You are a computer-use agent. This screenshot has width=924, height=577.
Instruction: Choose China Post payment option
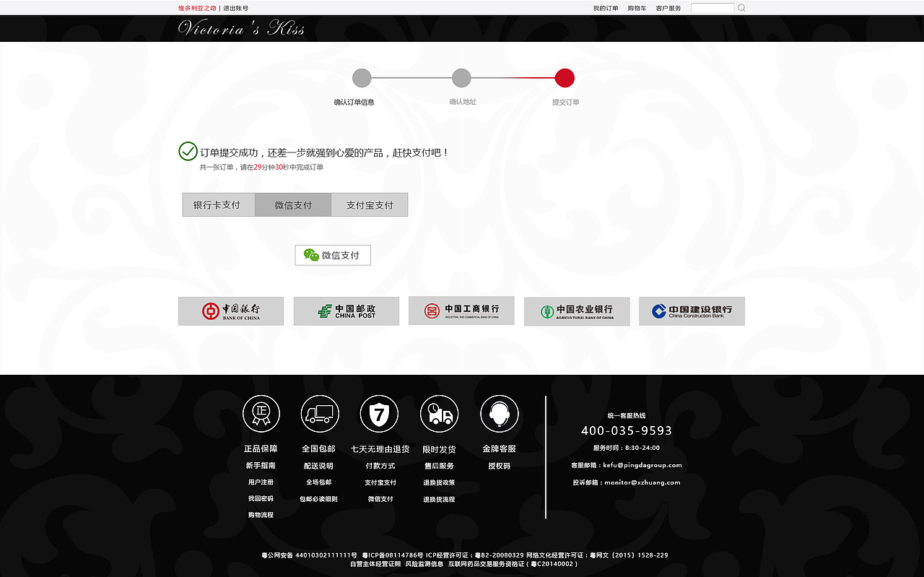point(346,311)
